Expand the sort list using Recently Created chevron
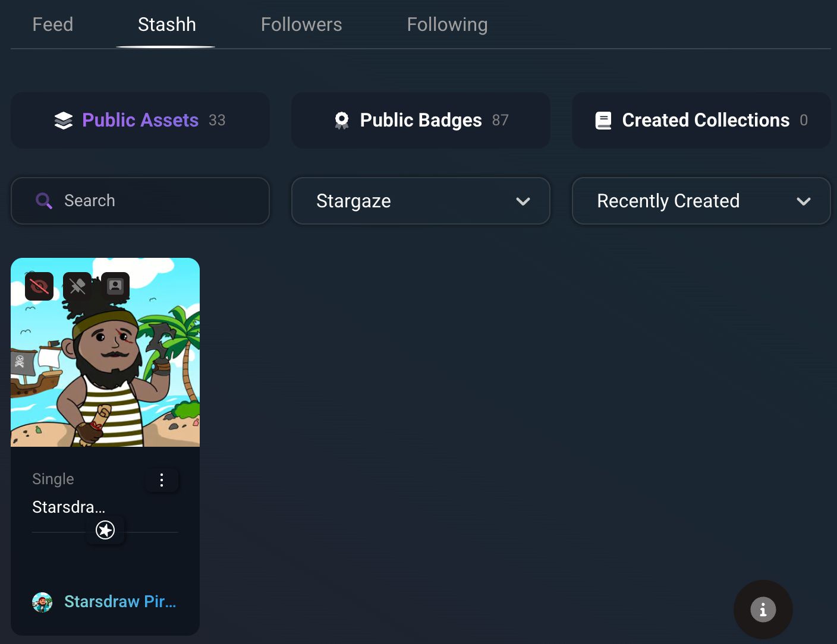The width and height of the screenshot is (837, 644). coord(804,201)
